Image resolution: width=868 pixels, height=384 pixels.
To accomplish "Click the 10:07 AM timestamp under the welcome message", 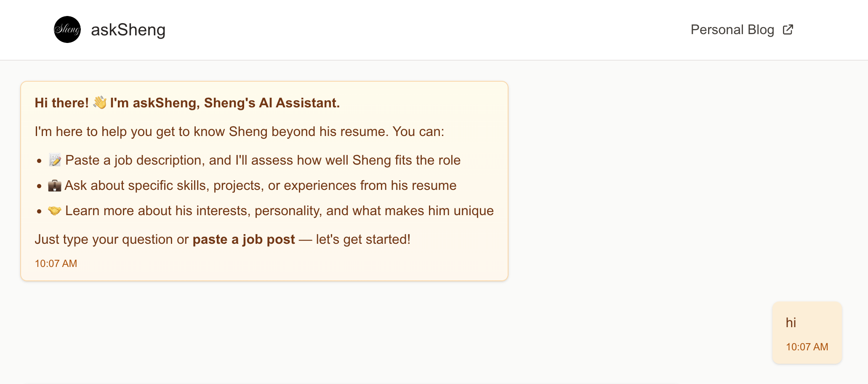I will [x=56, y=263].
